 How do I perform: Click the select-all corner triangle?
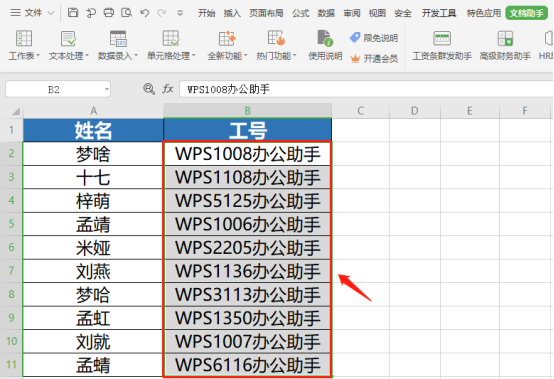[16, 112]
